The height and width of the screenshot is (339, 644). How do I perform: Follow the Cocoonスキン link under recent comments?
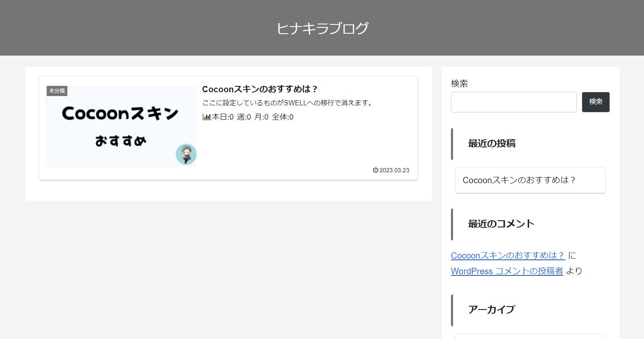tap(508, 256)
